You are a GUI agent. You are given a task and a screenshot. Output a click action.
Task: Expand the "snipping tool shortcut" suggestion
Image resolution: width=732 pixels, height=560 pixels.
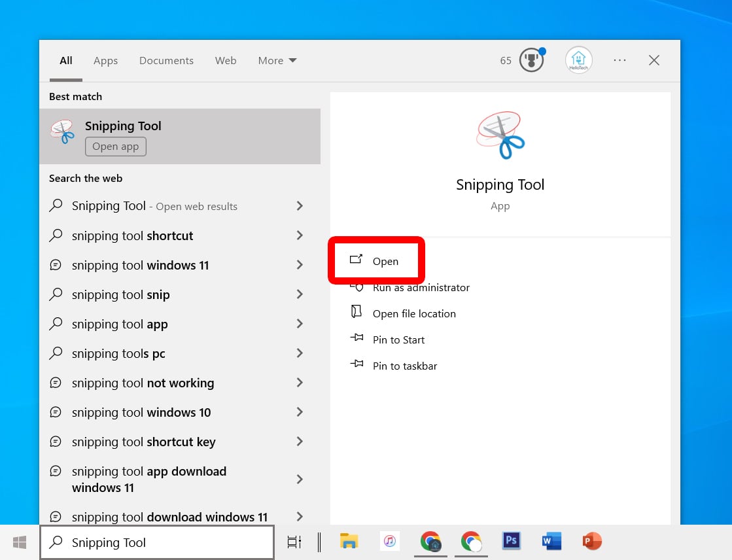300,236
